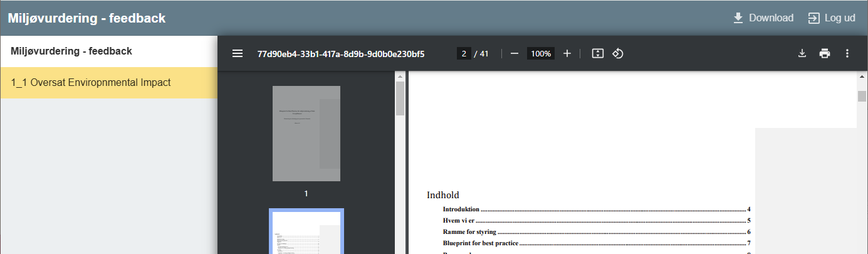Toggle the PDF sidebar hamburger menu
868x254 pixels.
click(x=238, y=54)
